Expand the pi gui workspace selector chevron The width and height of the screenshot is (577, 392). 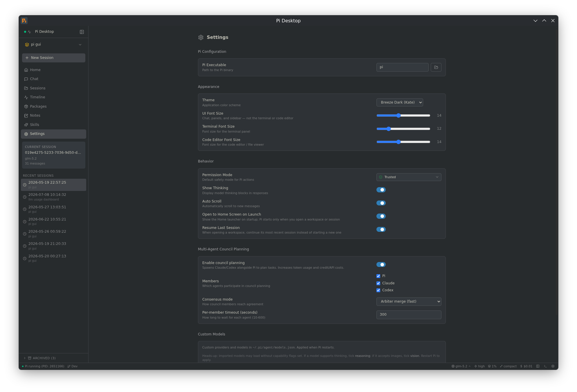[x=80, y=45]
